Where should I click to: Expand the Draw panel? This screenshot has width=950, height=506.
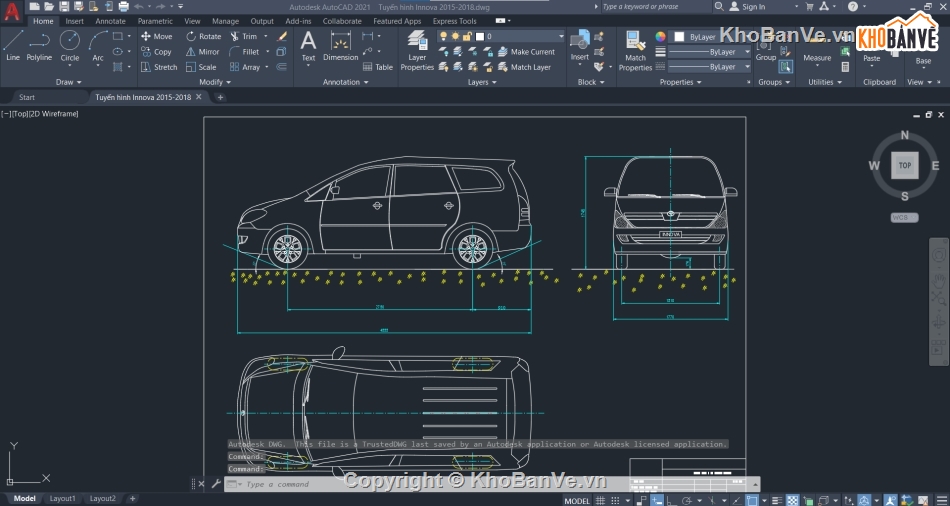point(68,82)
